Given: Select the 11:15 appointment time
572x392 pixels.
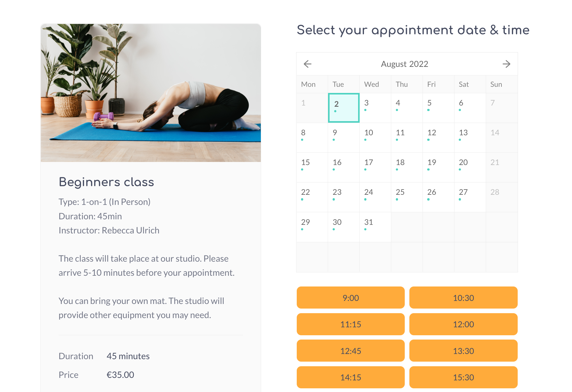Looking at the screenshot, I should pos(351,324).
